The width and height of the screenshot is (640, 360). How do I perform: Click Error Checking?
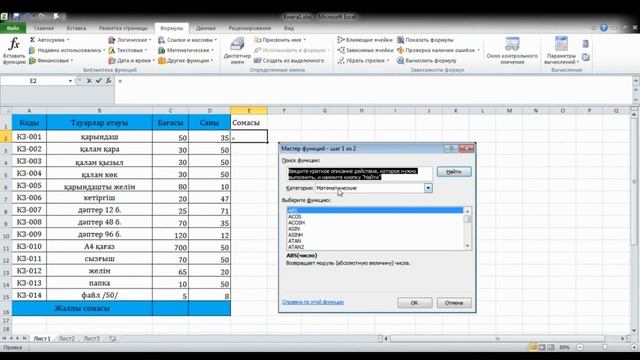pos(438,50)
